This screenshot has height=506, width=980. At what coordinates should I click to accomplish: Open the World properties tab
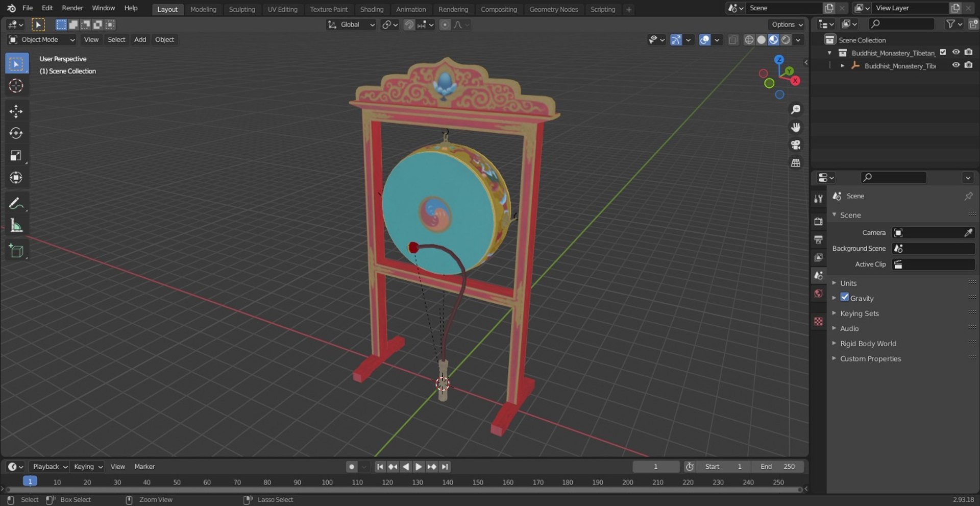pos(819,294)
